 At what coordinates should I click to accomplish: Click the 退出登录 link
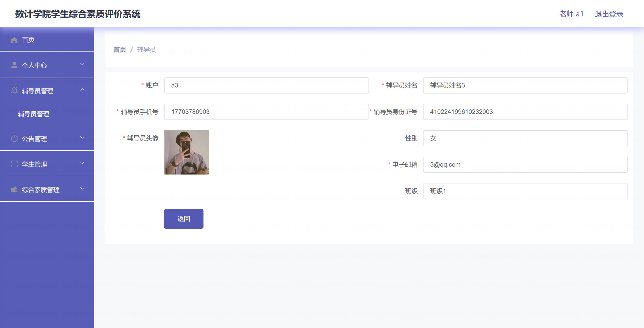(x=609, y=14)
